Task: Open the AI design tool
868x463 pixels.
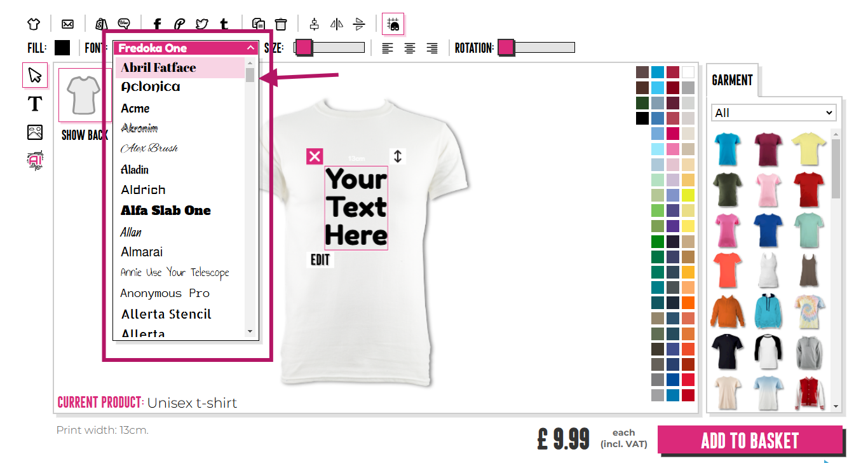Action: (35, 160)
